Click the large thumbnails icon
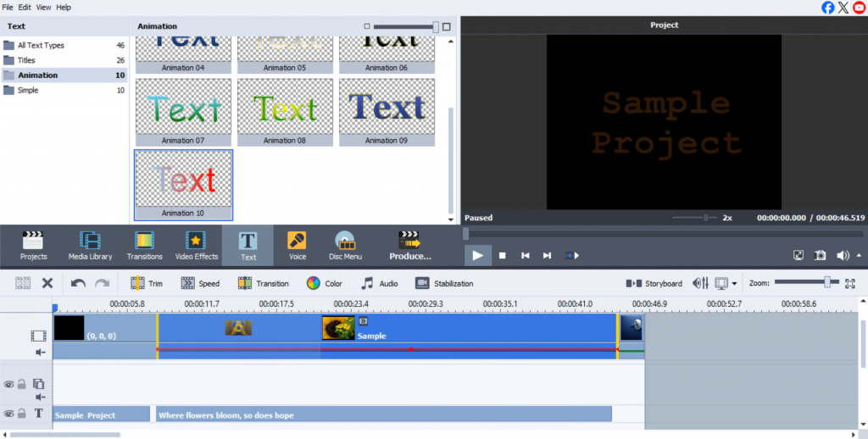Viewport: 868px width, 439px height. 446,26
